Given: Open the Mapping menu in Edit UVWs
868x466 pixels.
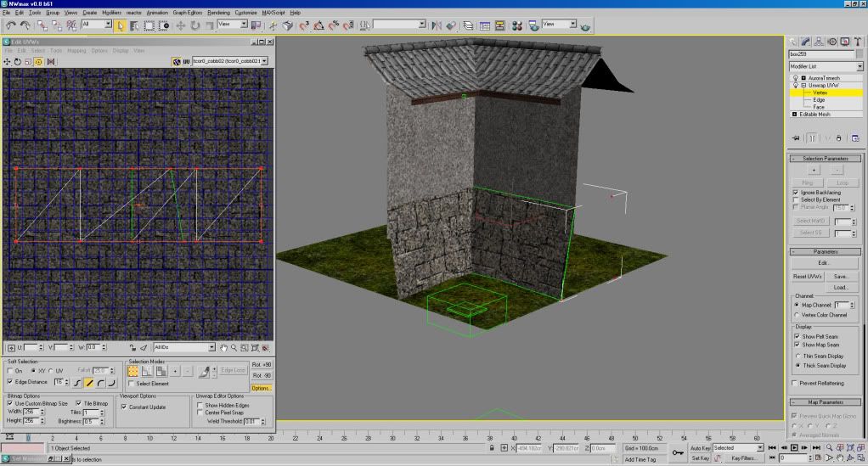Looking at the screenshot, I should point(76,50).
